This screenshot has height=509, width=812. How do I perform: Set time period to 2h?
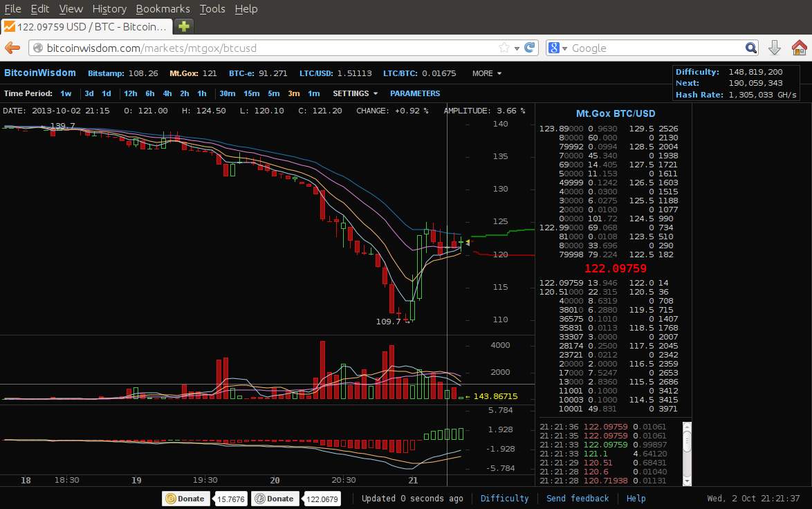click(185, 94)
